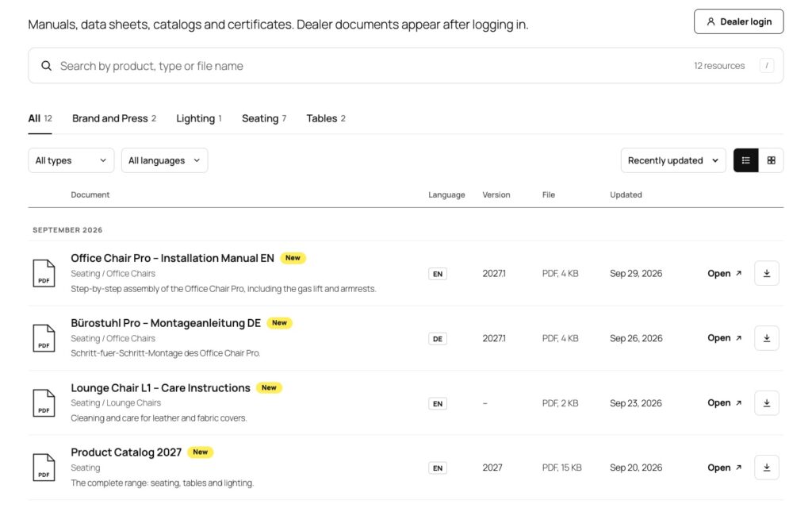Switch to grid view
The image size is (812, 508).
[x=771, y=160]
